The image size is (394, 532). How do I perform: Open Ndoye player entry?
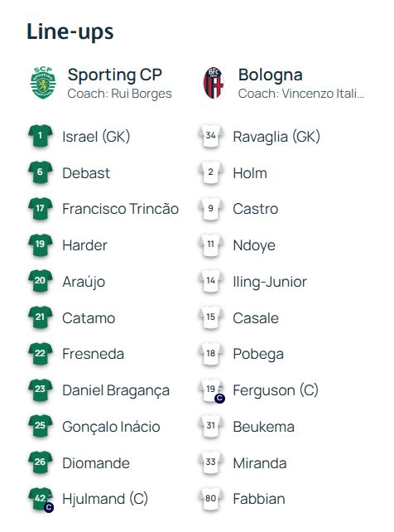pos(254,245)
